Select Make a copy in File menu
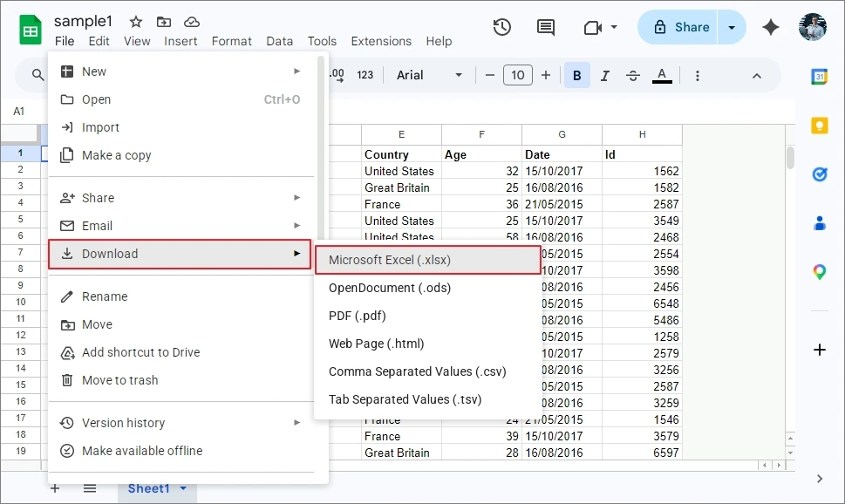Image resolution: width=845 pixels, height=504 pixels. (181, 155)
